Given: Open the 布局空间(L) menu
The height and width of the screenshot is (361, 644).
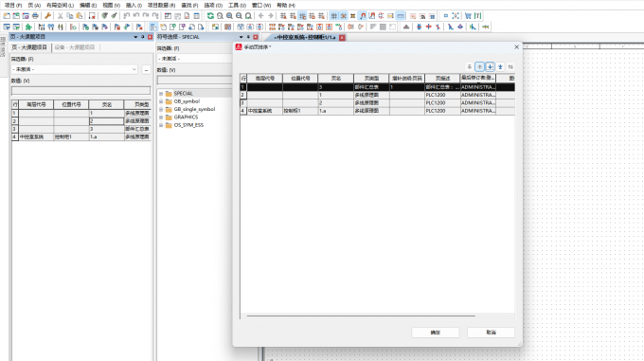Looking at the screenshot, I should click(x=60, y=6).
